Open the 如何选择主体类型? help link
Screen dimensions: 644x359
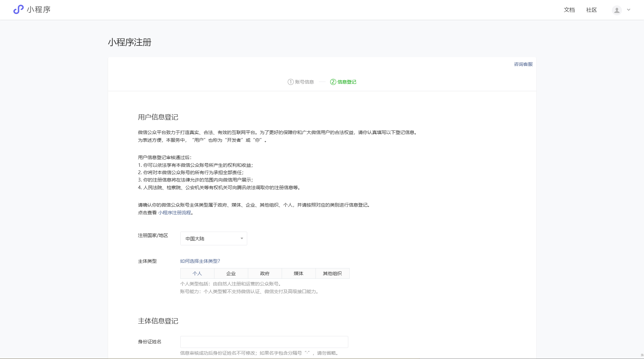[x=200, y=261]
